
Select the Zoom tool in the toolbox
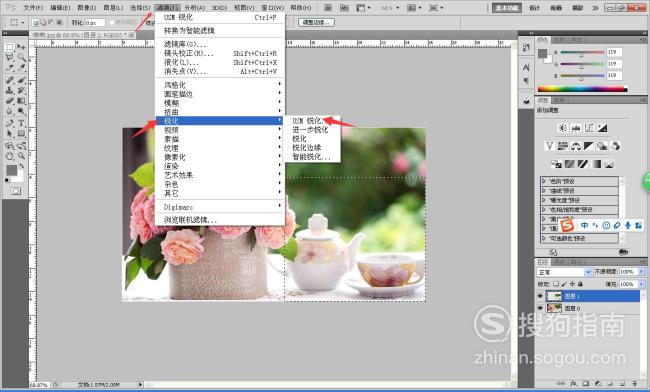(x=21, y=156)
